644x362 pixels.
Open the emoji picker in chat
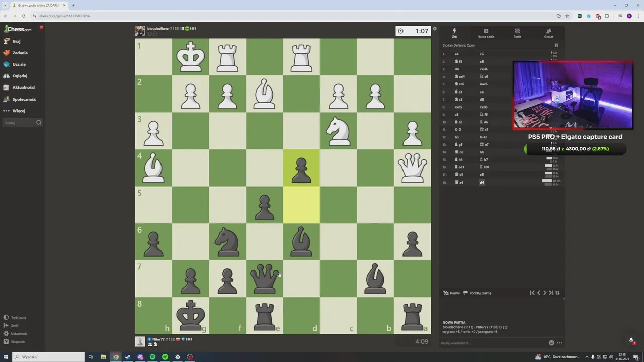click(551, 343)
